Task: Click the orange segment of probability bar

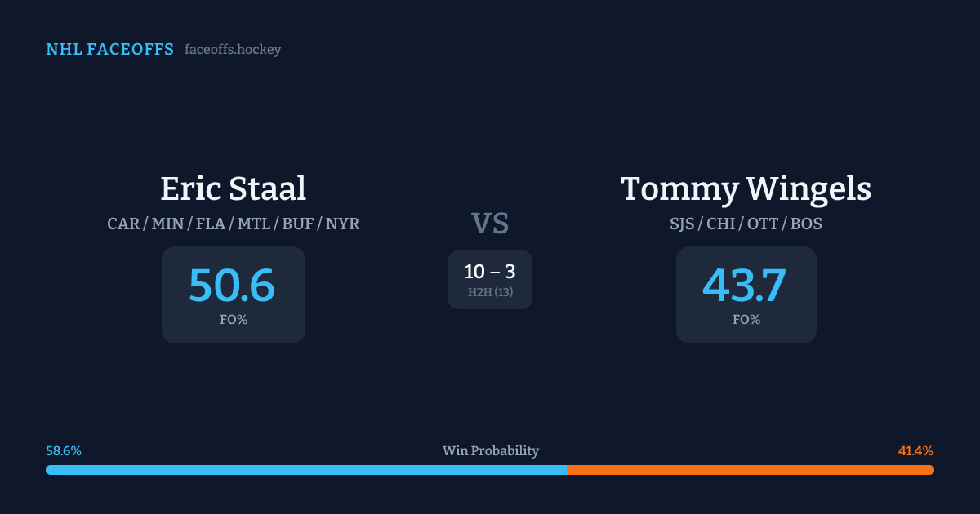Action: 750,470
